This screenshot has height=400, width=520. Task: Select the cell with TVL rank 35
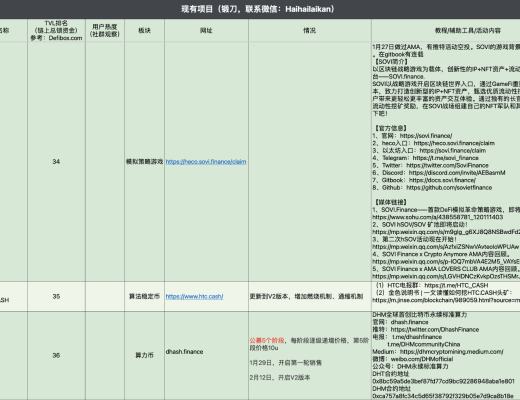56,296
